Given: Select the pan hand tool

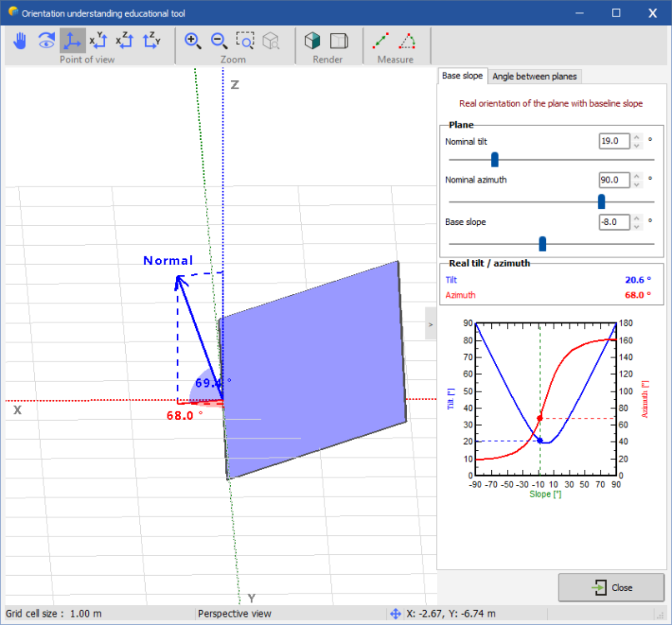Looking at the screenshot, I should click(21, 41).
